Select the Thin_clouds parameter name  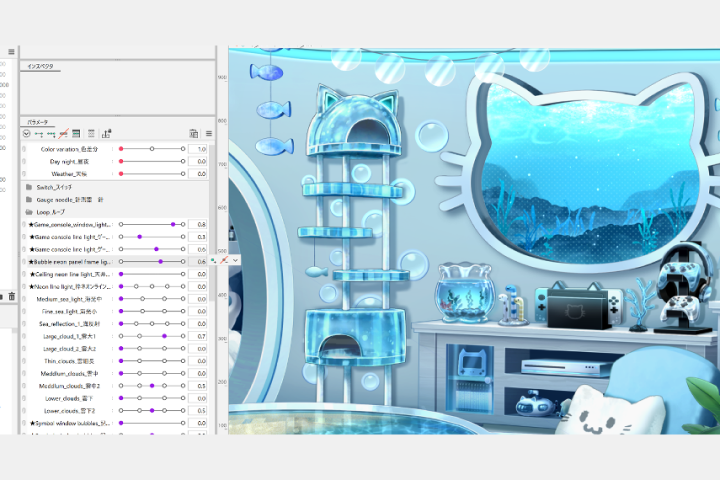pyautogui.click(x=69, y=361)
